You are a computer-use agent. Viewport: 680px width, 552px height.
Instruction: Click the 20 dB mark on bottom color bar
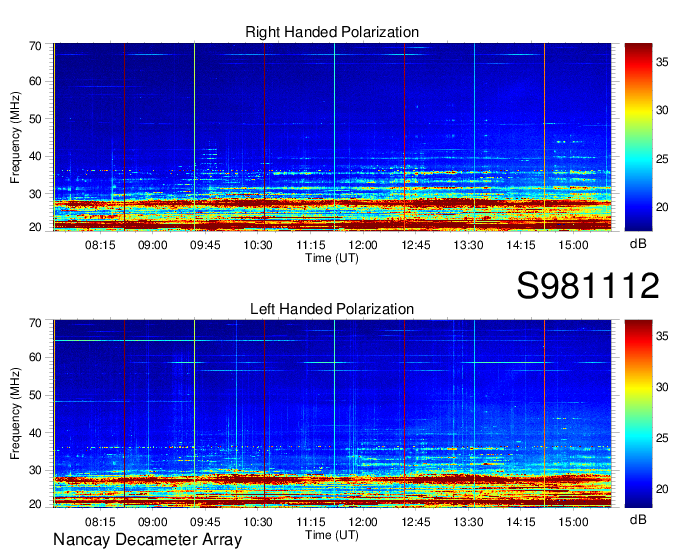click(662, 490)
